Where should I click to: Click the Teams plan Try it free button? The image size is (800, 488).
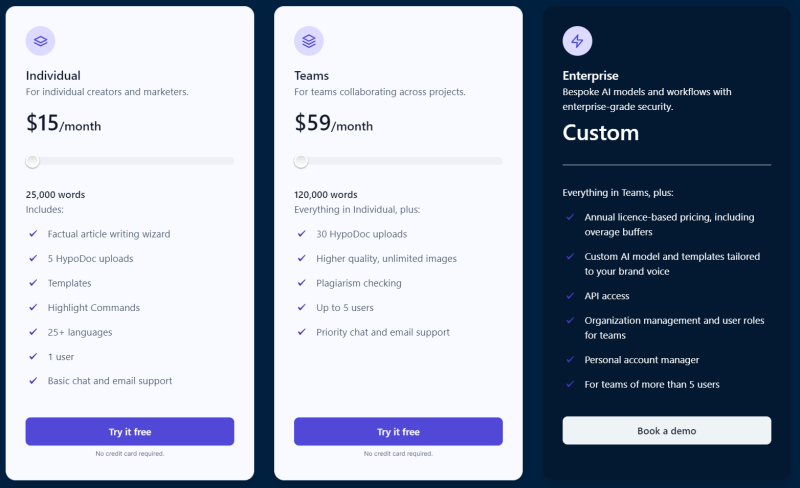click(x=398, y=431)
